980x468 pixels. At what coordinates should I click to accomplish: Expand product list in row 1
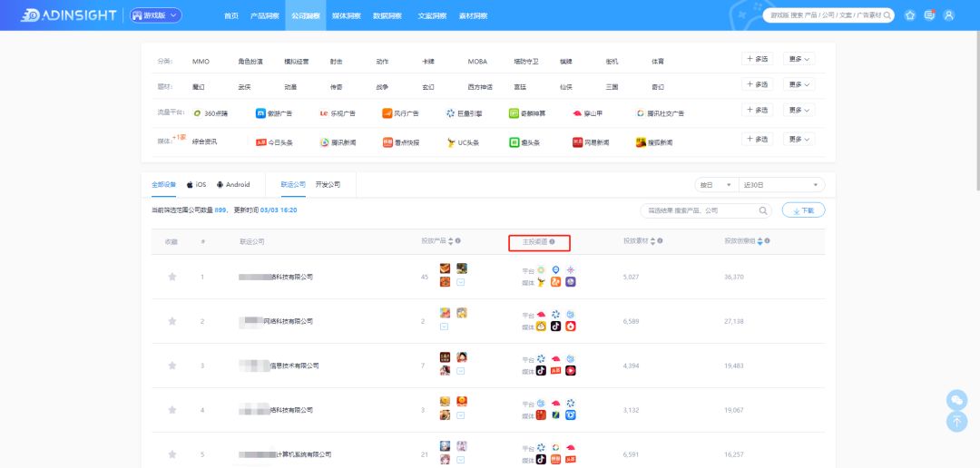[461, 282]
